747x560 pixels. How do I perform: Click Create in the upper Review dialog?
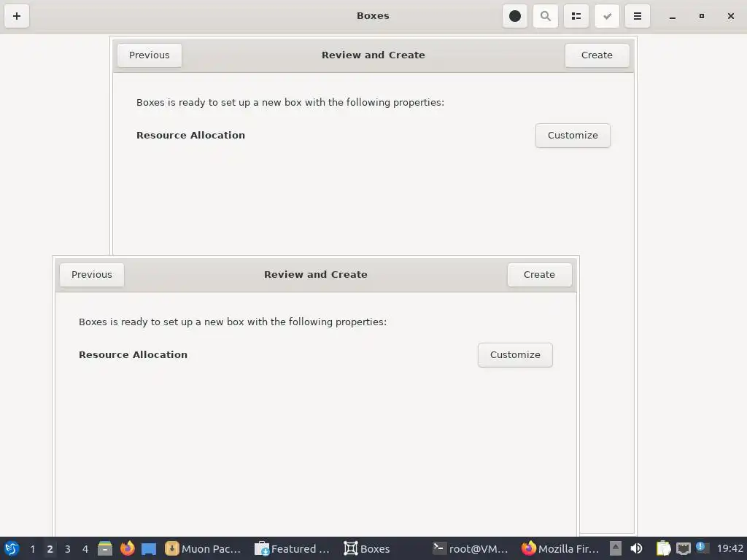point(597,55)
